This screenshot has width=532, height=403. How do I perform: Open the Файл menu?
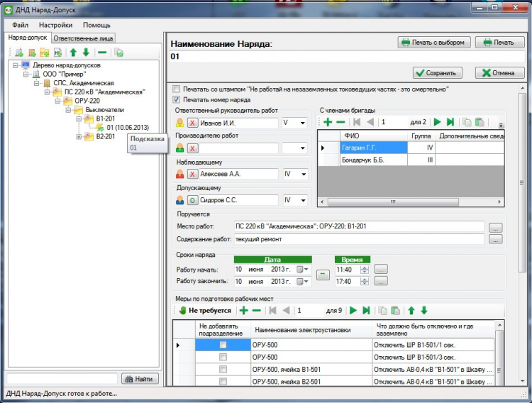pos(21,25)
